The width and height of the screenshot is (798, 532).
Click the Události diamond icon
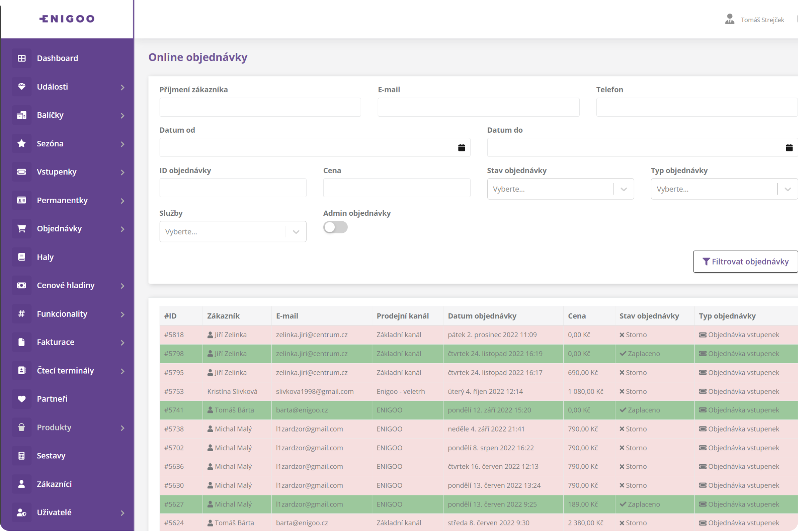22,87
